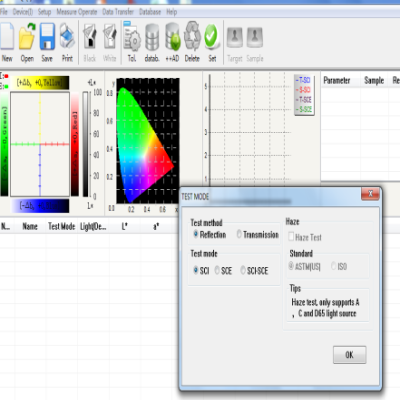The height and width of the screenshot is (400, 400).
Task: Click the New document icon
Action: pyautogui.click(x=7, y=36)
